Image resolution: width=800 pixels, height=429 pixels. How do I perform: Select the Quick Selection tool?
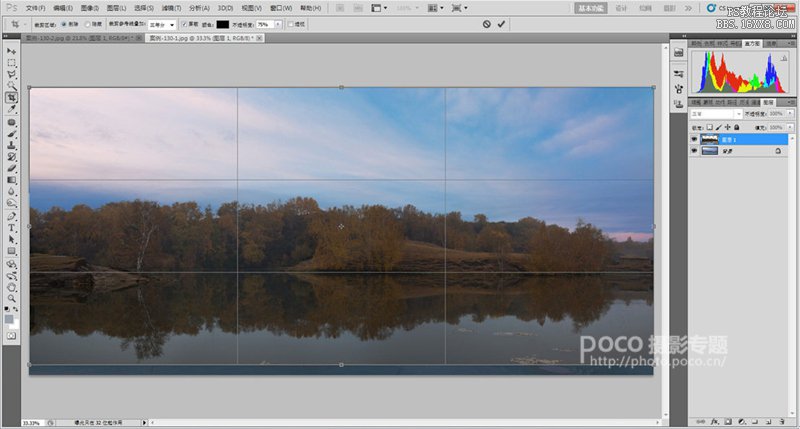[x=11, y=86]
